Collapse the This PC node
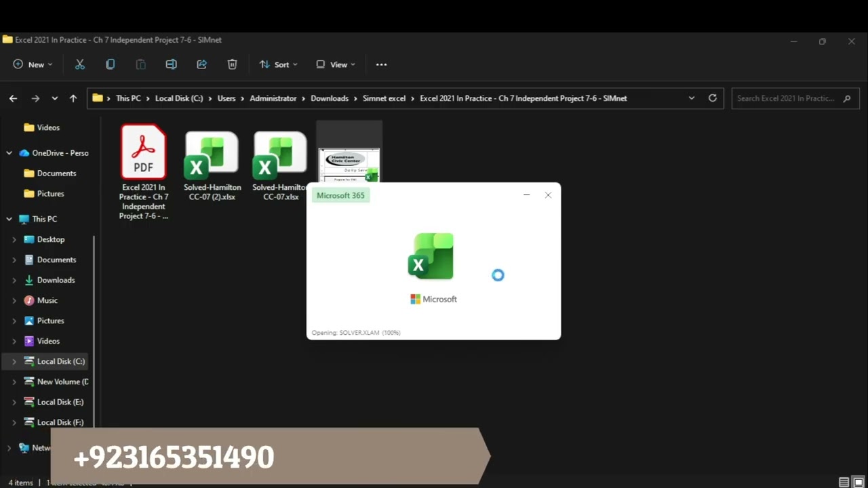This screenshot has width=868, height=488. point(9,219)
